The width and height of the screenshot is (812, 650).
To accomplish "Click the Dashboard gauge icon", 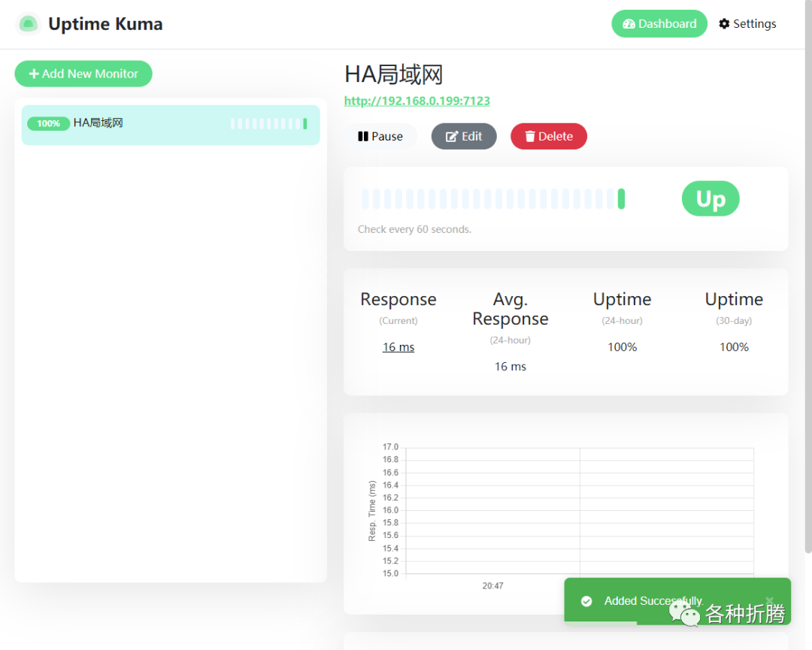I will (629, 24).
